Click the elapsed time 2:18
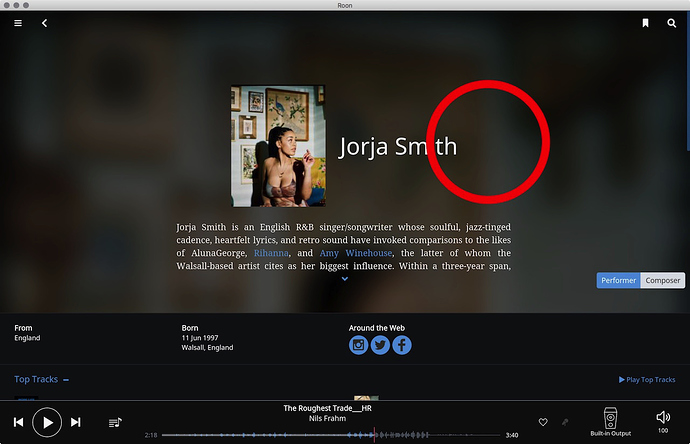 151,435
